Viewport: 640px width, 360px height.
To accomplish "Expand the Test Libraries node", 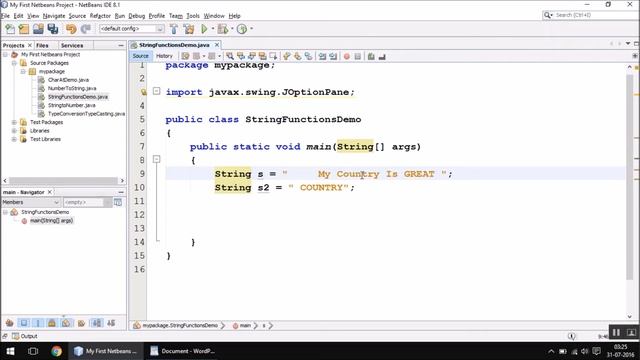I will [x=14, y=139].
